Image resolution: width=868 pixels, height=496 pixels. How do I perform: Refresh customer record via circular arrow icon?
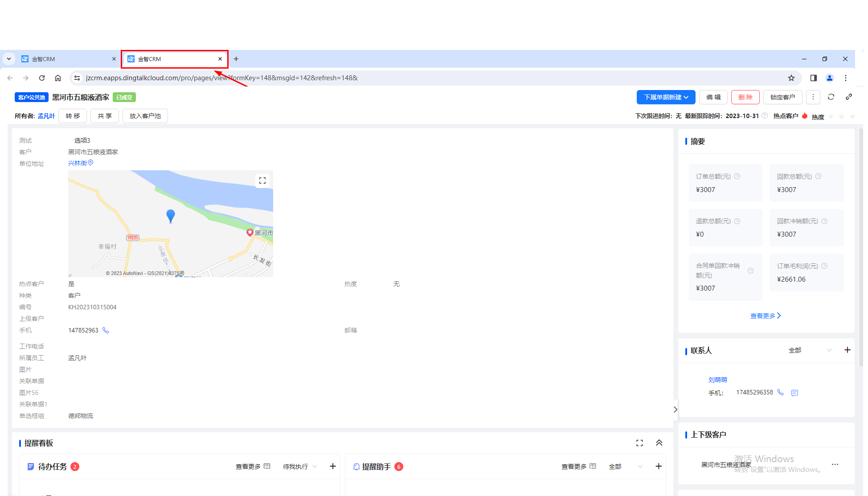tap(831, 97)
